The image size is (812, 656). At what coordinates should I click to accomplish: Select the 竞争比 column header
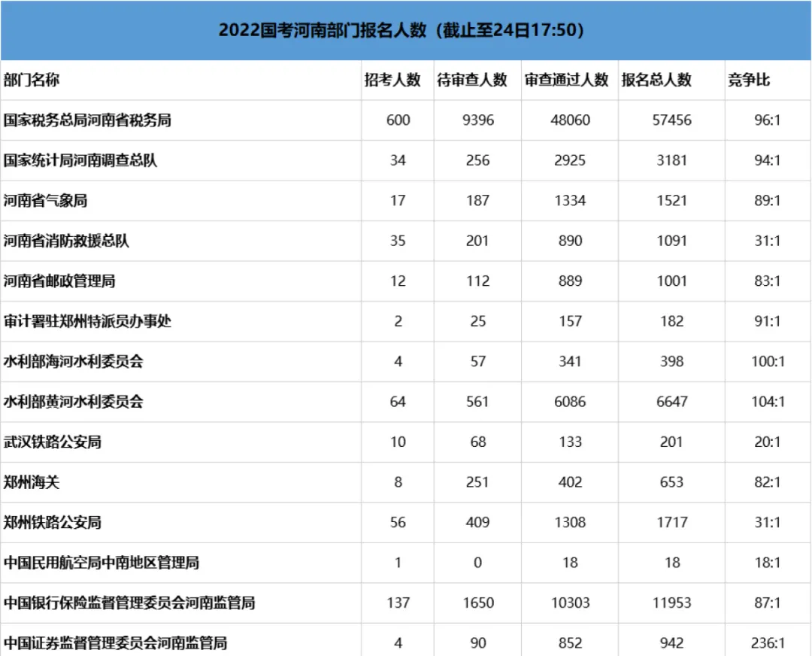click(x=749, y=80)
